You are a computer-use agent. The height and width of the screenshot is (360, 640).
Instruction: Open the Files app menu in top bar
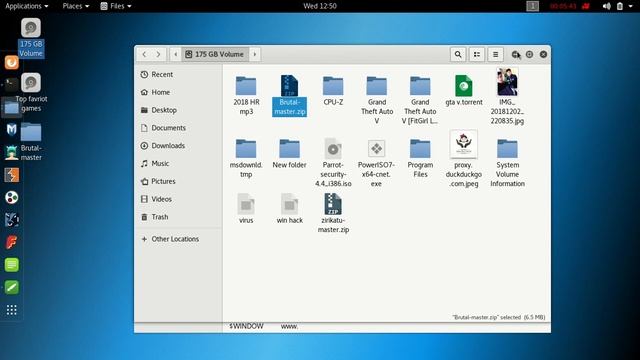[116, 6]
